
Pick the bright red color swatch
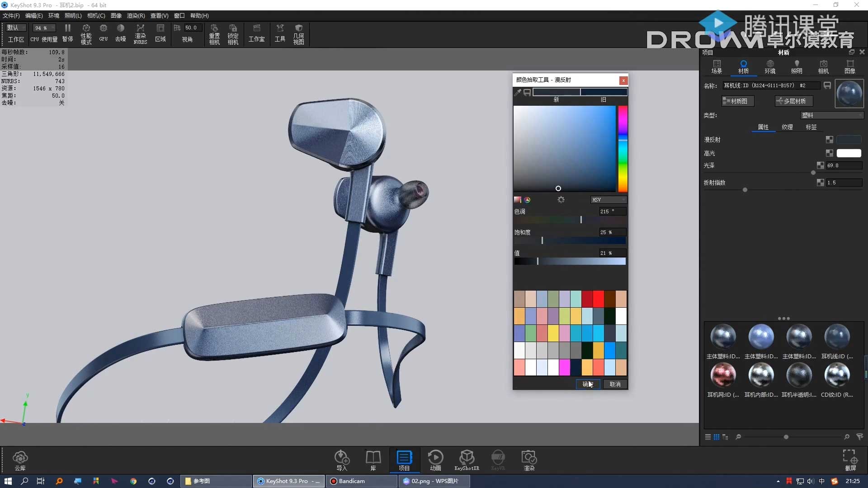[x=598, y=299]
